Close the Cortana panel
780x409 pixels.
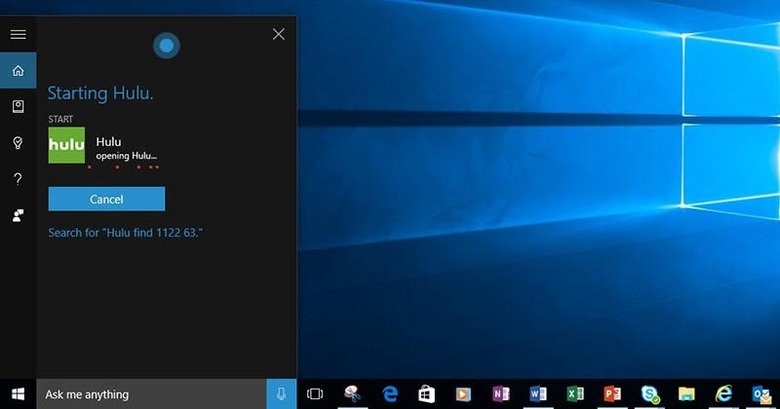click(x=279, y=34)
